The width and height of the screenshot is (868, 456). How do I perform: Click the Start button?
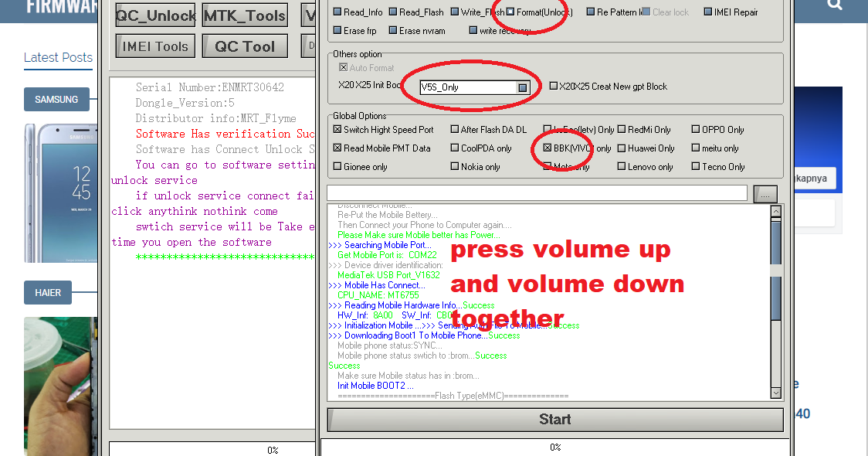tap(555, 420)
